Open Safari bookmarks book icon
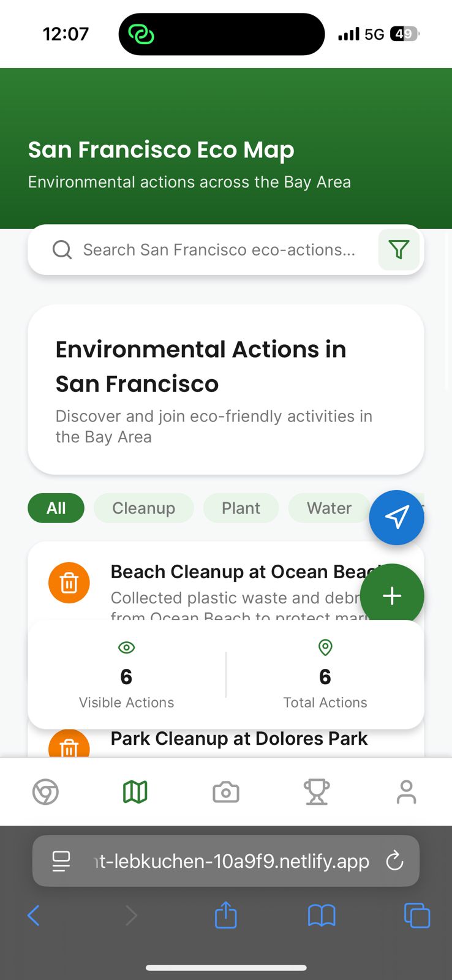The image size is (452, 980). click(322, 916)
